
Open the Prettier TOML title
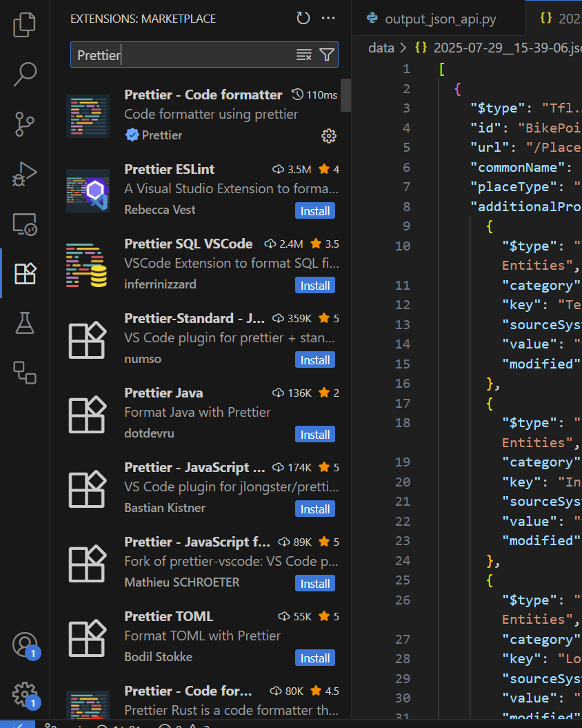tap(168, 616)
